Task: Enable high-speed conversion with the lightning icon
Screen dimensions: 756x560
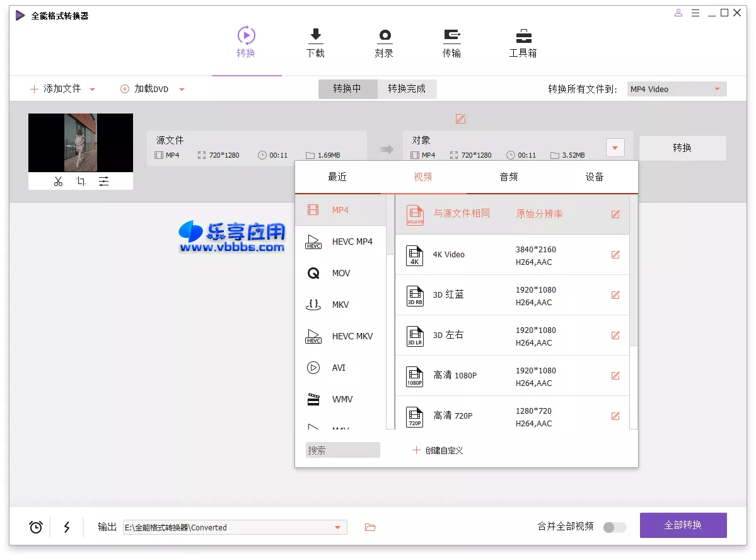Action: pyautogui.click(x=67, y=527)
